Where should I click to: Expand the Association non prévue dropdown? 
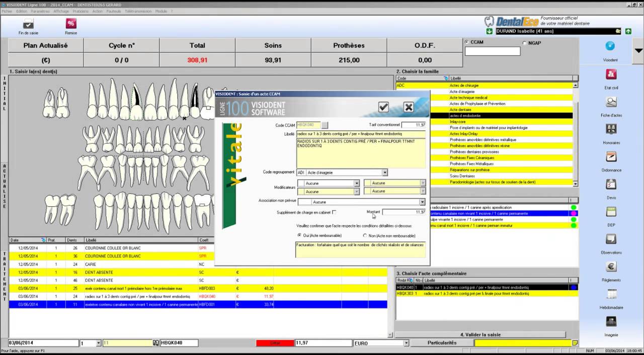point(422,202)
